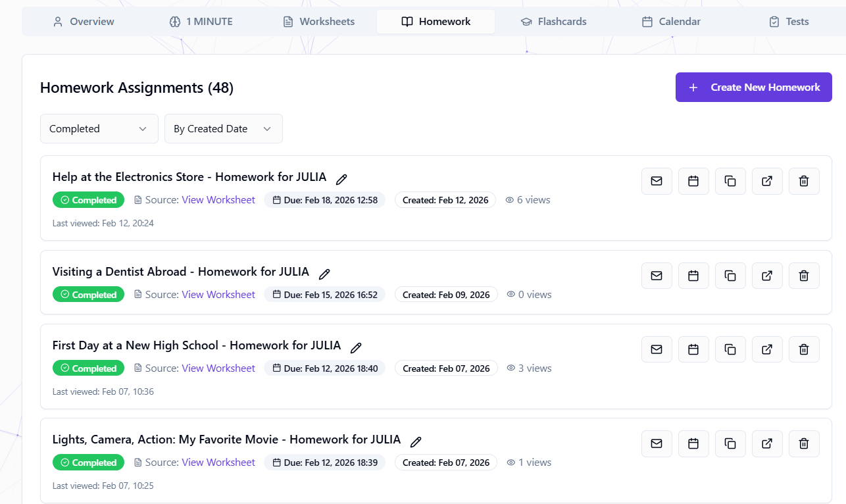Click due date Feb 12, 2026 18:39
Screen dimensions: 846x504
click(325, 463)
